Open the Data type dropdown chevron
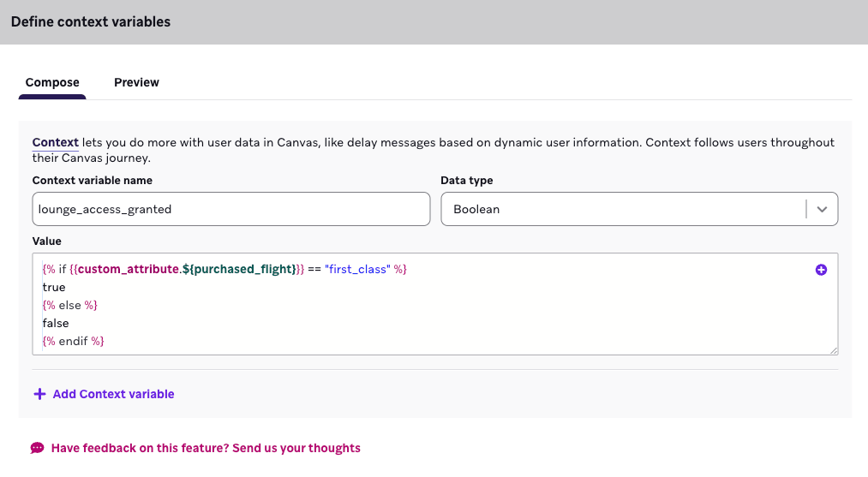 (822, 209)
